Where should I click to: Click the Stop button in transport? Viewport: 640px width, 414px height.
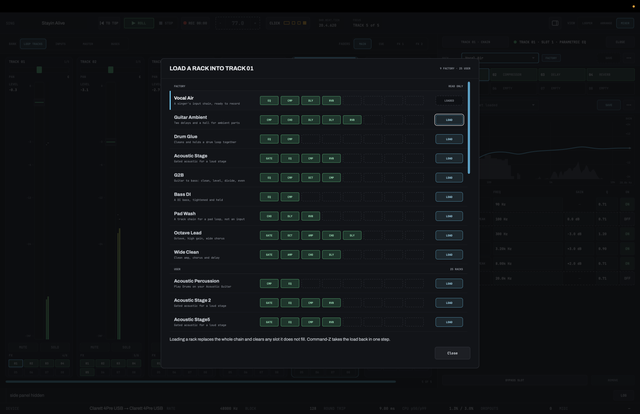click(x=166, y=23)
